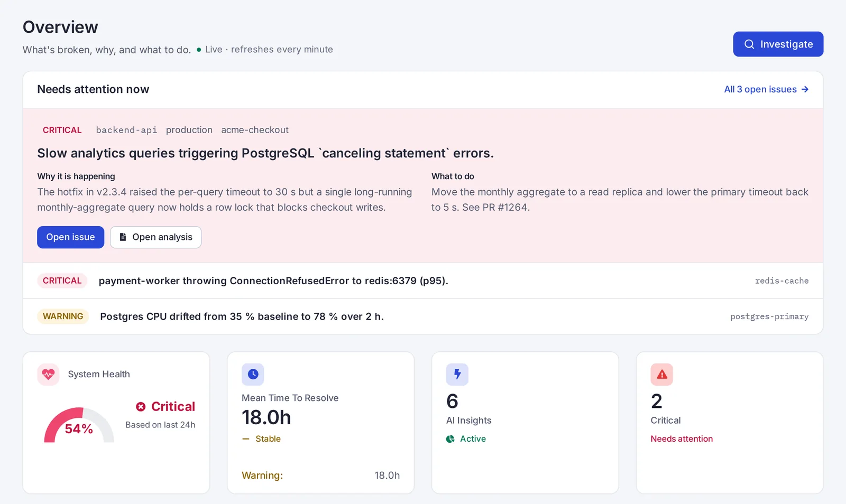
Task: Click the Open analysis button
Action: click(155, 237)
